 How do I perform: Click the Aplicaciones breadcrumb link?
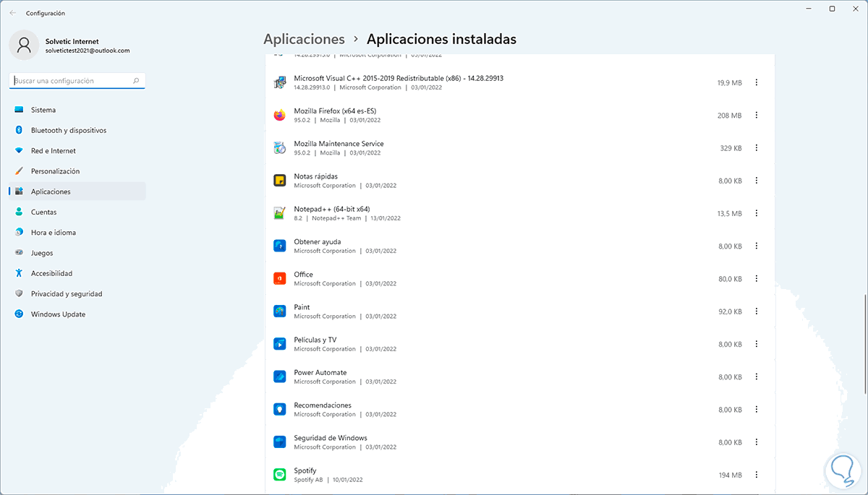click(x=304, y=39)
